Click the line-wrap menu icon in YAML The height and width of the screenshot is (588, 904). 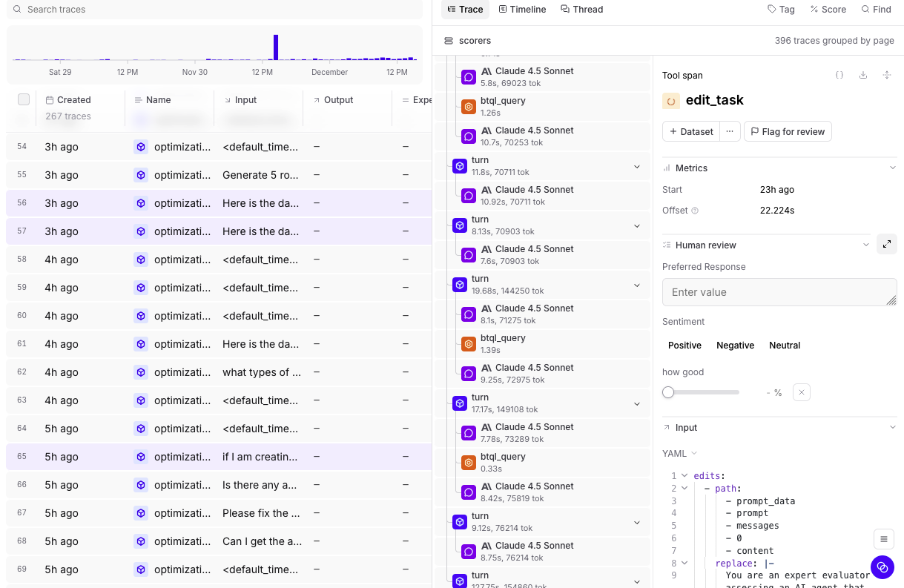click(882, 538)
